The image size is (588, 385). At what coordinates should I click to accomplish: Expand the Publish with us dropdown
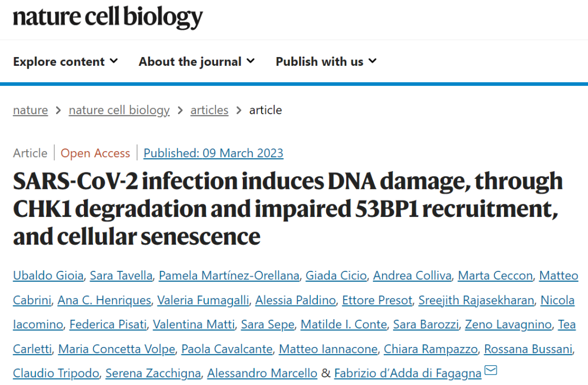(x=326, y=61)
